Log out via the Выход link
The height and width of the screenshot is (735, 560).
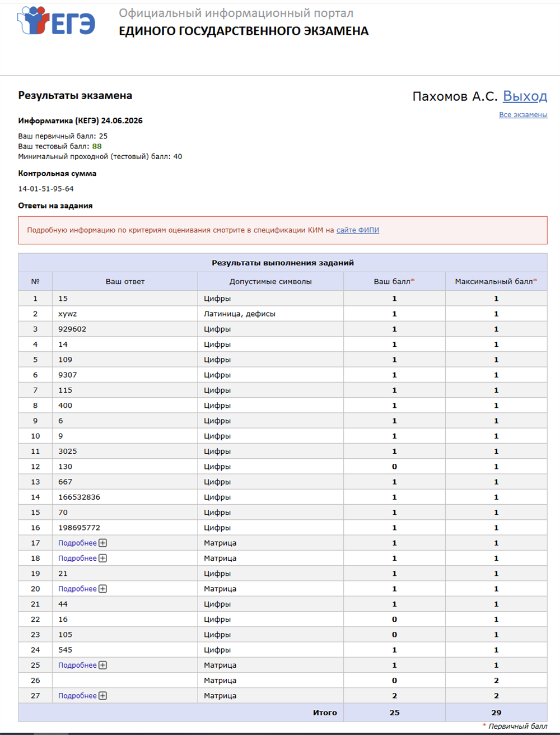click(525, 96)
